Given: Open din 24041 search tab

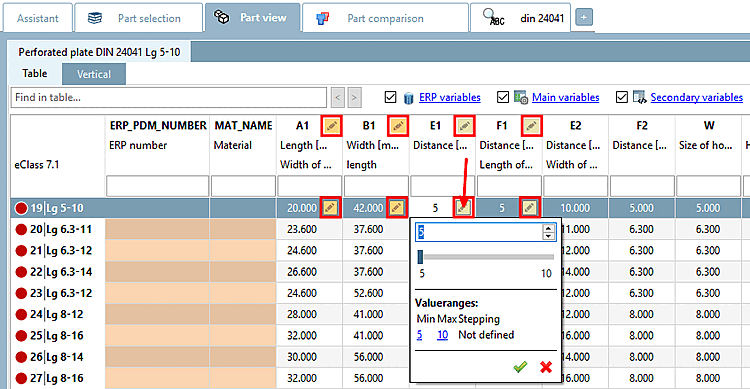Looking at the screenshot, I should [x=520, y=18].
